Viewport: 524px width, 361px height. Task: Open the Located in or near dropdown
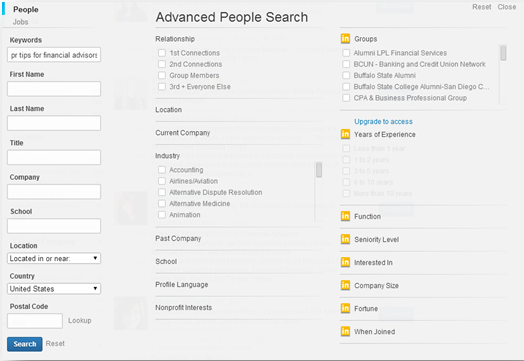click(54, 258)
